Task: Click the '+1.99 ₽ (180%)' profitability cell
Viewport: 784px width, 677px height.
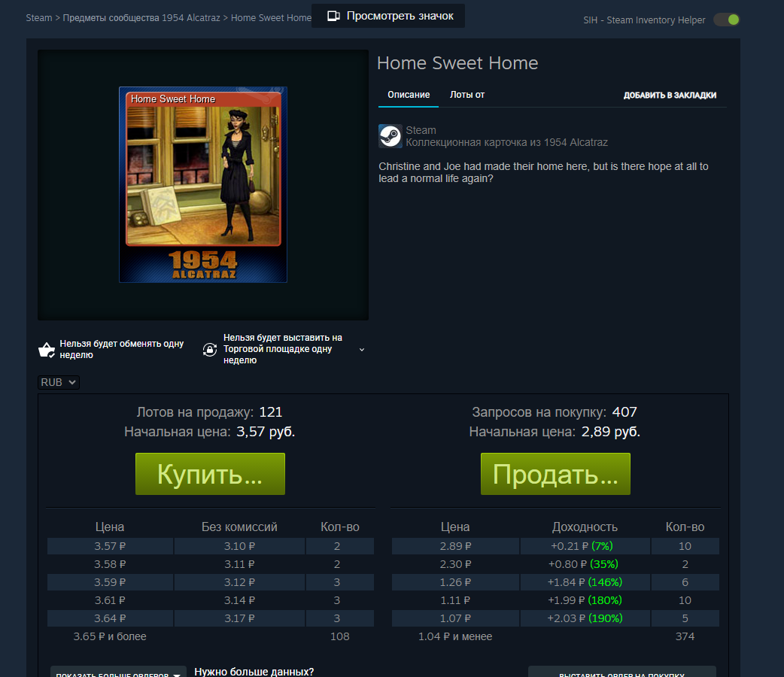Action: (x=585, y=600)
